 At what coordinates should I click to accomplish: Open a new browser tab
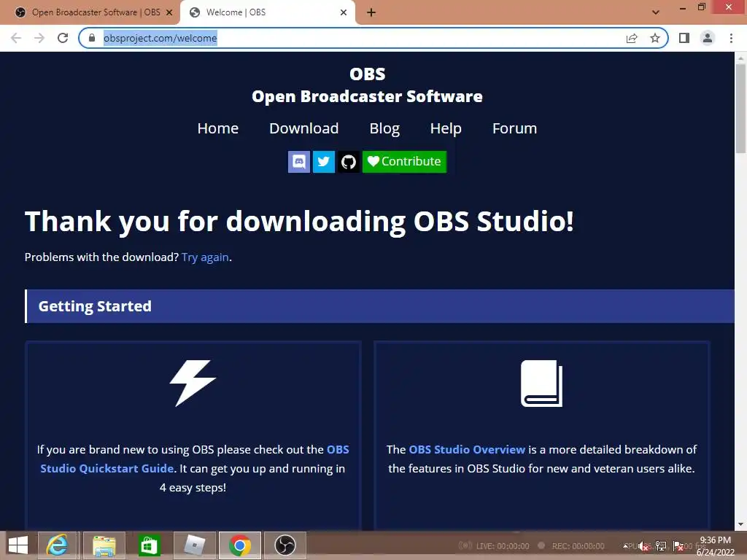coord(371,13)
